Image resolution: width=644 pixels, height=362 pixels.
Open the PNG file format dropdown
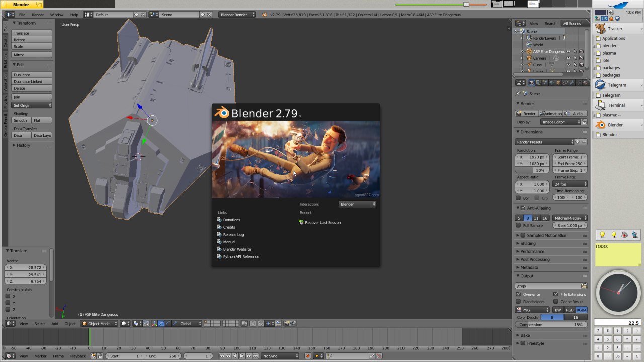532,310
